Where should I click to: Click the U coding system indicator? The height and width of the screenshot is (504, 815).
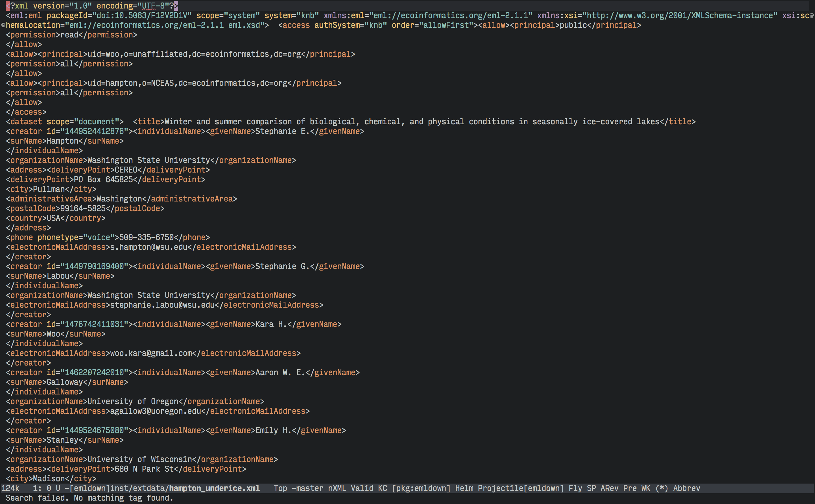(x=58, y=488)
